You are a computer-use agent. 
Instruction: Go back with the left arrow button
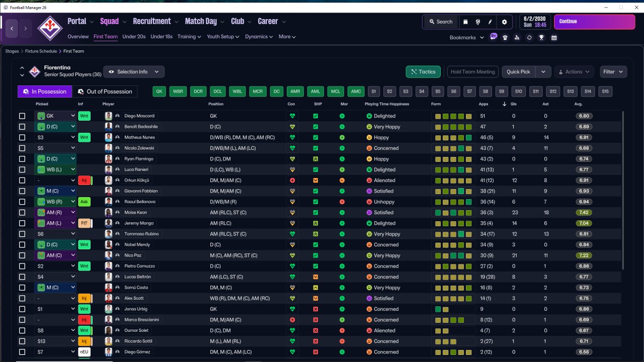[x=12, y=29]
